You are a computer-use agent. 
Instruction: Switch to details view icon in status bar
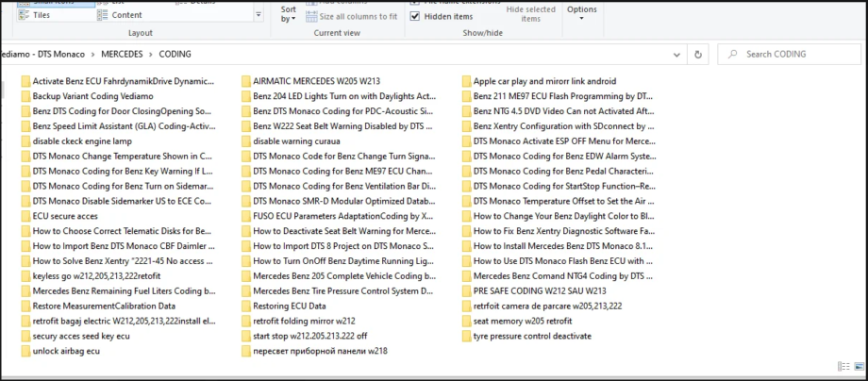[x=844, y=366]
